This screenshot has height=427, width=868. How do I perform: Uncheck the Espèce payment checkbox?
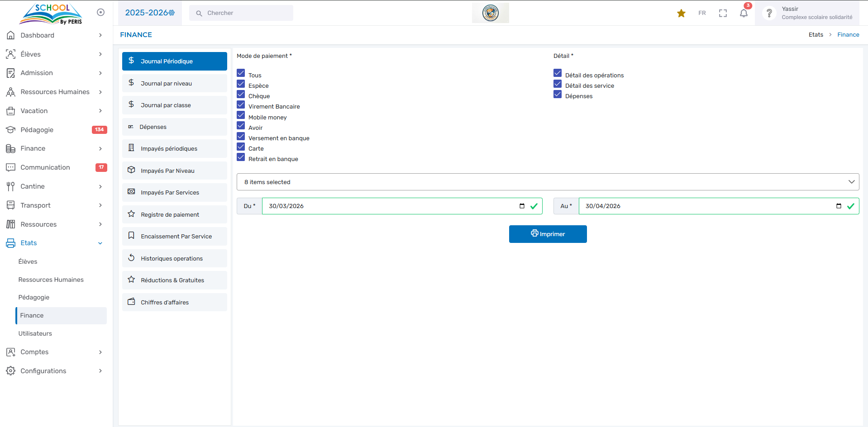pos(241,84)
